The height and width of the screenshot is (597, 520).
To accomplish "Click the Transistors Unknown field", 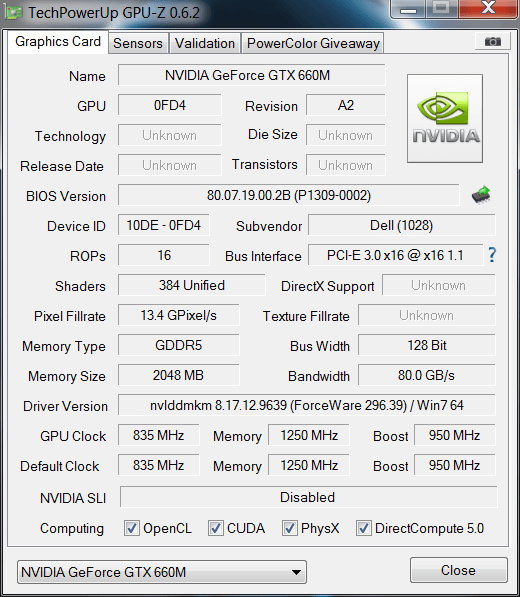I will pyautogui.click(x=346, y=165).
